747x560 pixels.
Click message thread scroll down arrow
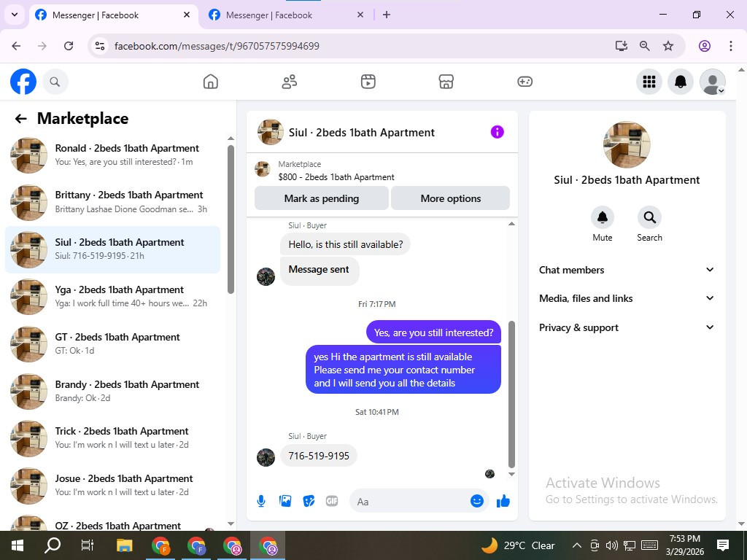pos(511,474)
